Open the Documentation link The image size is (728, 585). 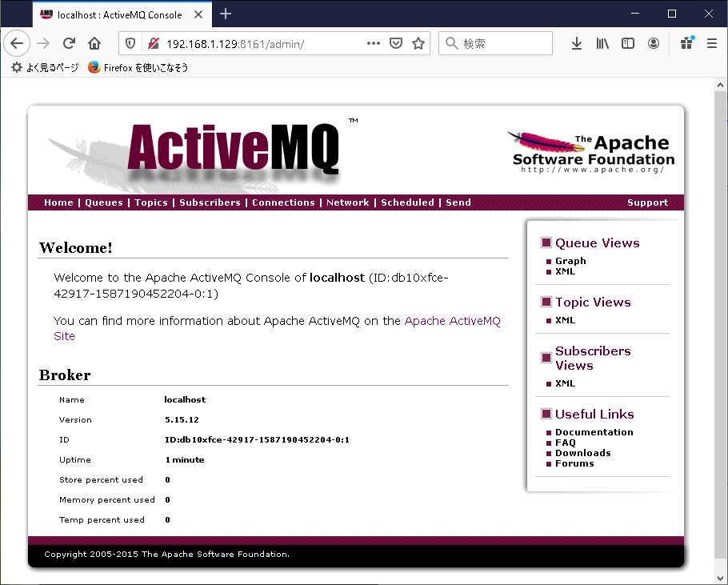click(x=594, y=432)
